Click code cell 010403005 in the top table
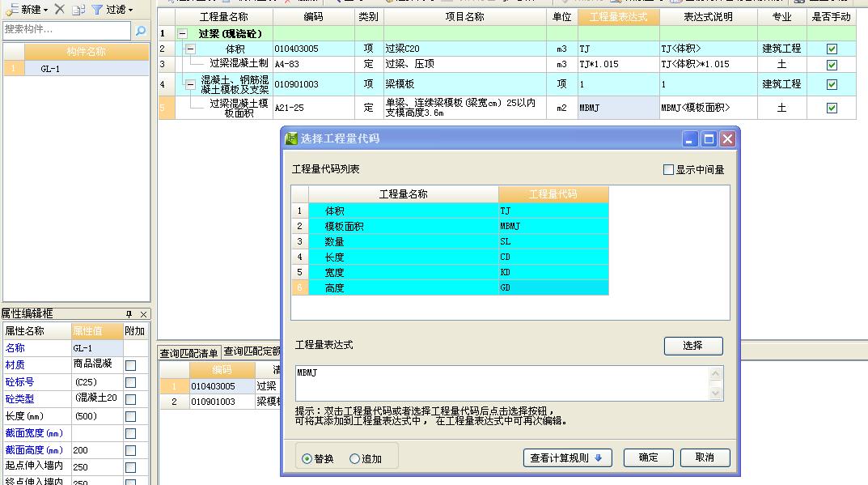The height and width of the screenshot is (485, 868). point(313,49)
